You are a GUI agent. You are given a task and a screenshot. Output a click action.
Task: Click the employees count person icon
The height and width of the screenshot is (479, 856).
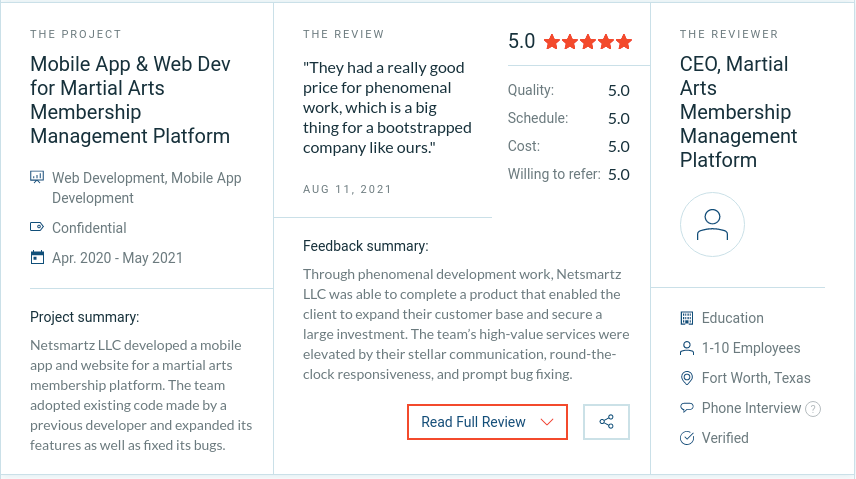click(686, 348)
